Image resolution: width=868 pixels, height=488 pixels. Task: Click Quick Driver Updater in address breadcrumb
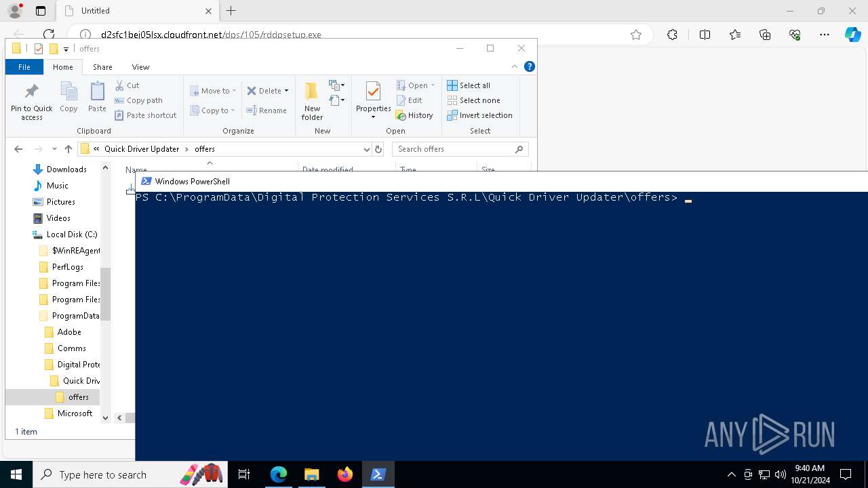[x=142, y=149]
